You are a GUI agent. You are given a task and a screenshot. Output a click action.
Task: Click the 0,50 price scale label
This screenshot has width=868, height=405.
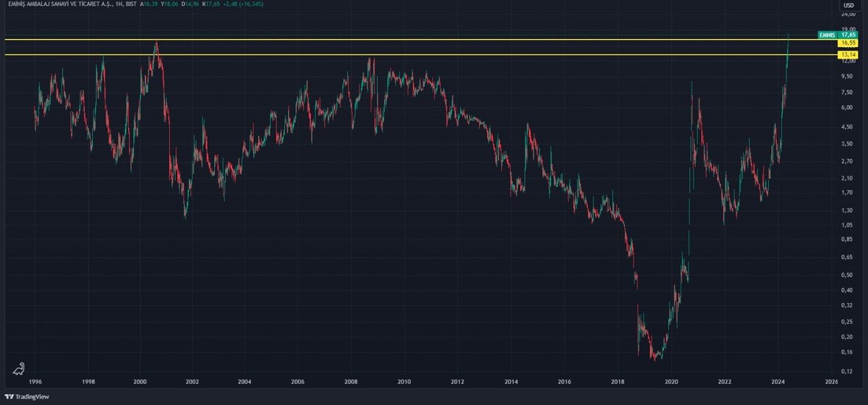pos(848,275)
